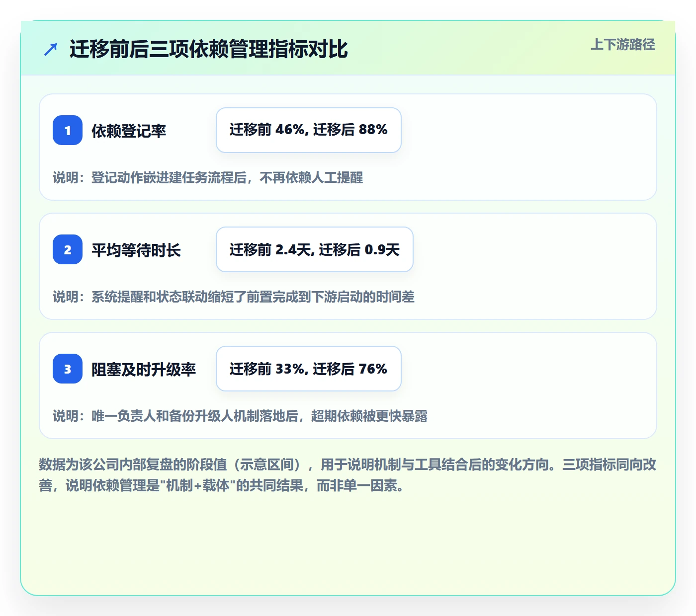Click the number 1 badge
This screenshot has height=616, width=696.
click(68, 130)
